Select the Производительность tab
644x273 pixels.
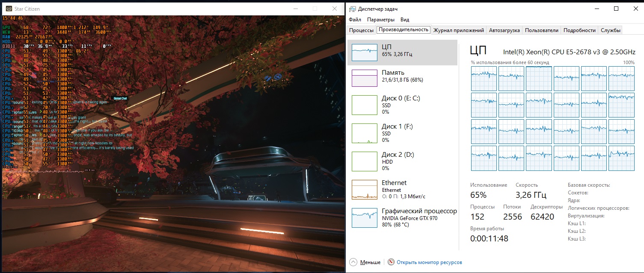coord(403,29)
